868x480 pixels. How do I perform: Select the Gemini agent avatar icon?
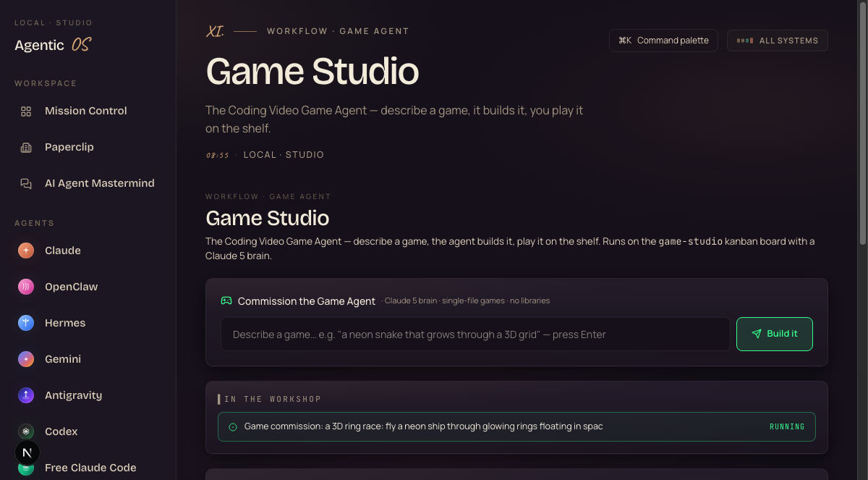(26, 359)
